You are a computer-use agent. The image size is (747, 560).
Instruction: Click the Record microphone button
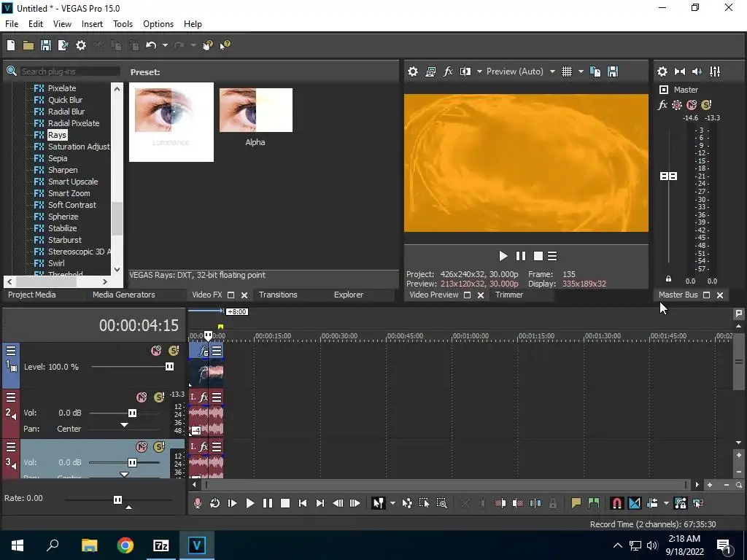(197, 503)
